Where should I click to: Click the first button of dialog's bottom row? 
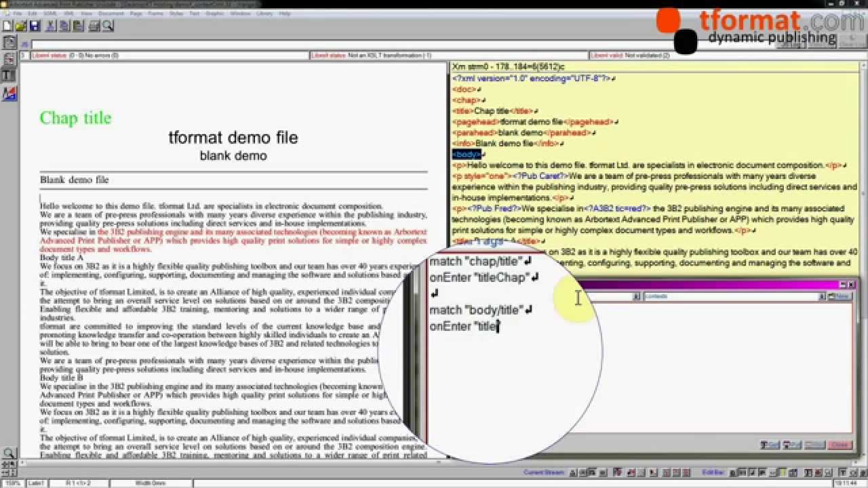pyautogui.click(x=770, y=445)
